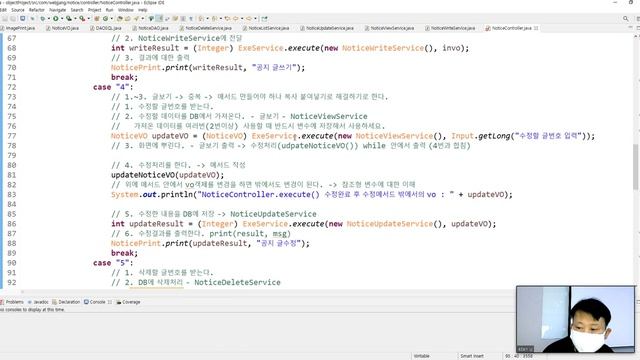640x360 pixels.
Task: Click the Last Edit Location icon
Action: pos(227,18)
